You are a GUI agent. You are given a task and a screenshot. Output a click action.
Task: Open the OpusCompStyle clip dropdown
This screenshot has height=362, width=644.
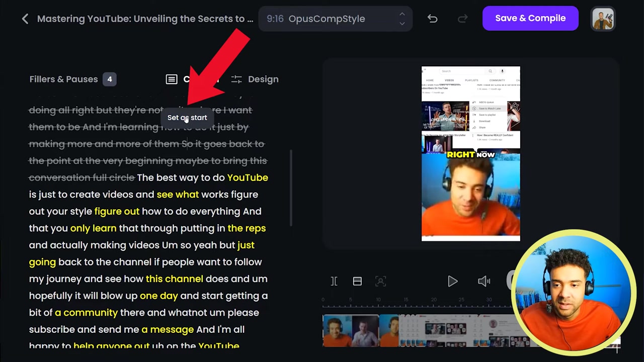coord(335,19)
